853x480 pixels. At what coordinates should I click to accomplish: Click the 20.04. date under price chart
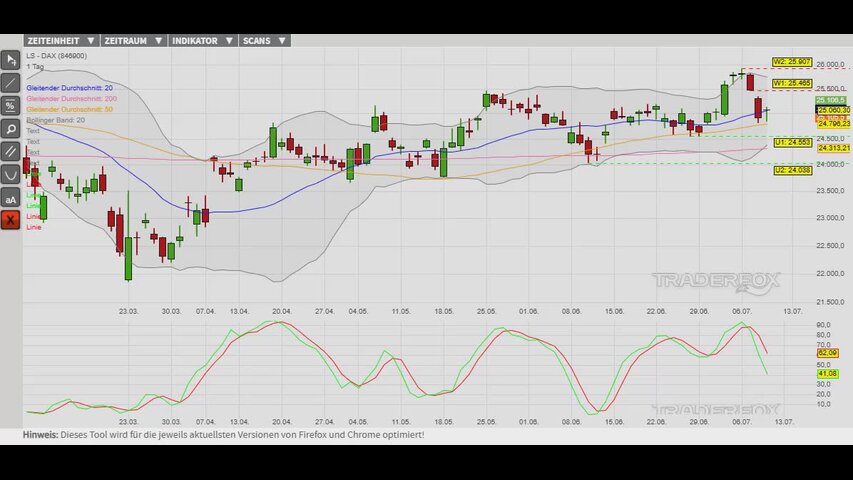(x=281, y=311)
